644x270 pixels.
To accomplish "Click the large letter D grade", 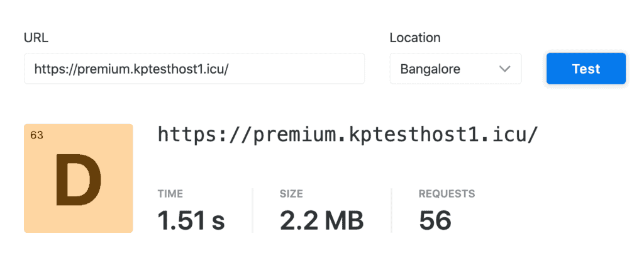I will tap(78, 180).
